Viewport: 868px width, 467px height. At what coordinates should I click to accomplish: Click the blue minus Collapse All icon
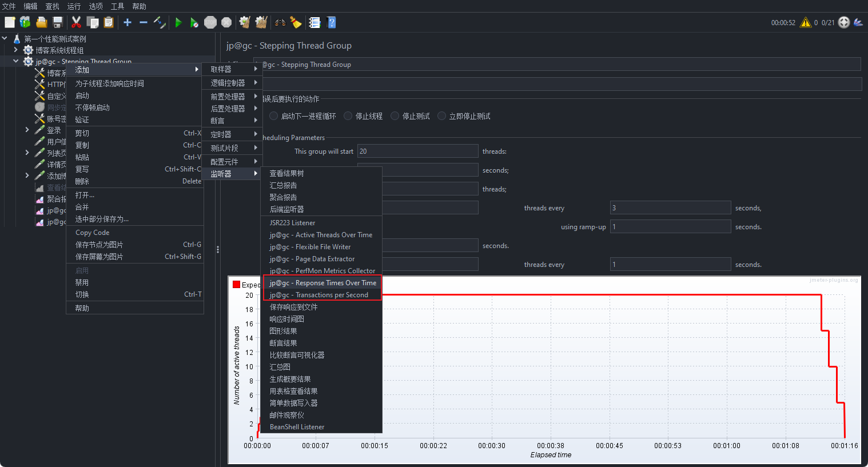pos(144,22)
